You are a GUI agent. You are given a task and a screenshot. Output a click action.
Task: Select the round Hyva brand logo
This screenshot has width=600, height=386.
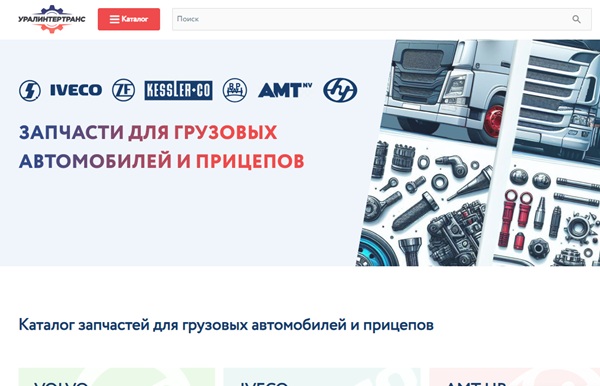(340, 90)
